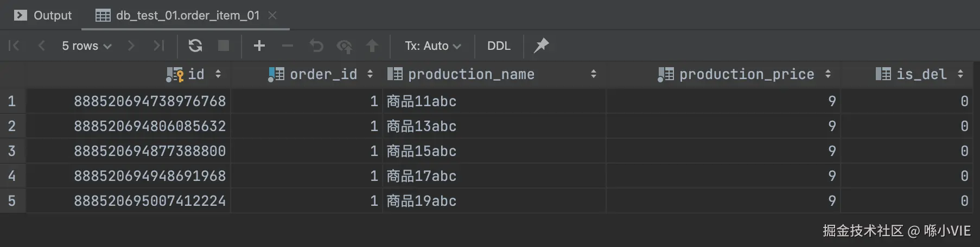This screenshot has height=247, width=980.
Task: Open the 5 rows page size dropdown
Action: [x=86, y=45]
